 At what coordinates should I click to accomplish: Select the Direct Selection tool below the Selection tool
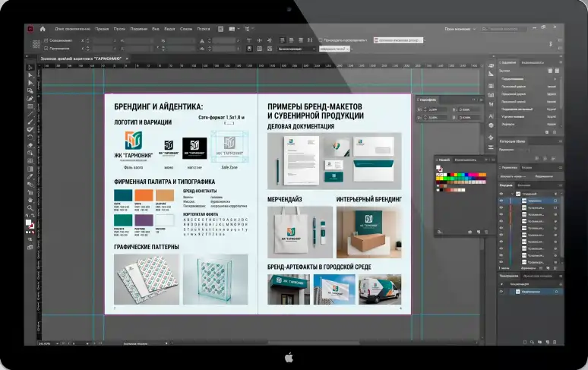[30, 75]
